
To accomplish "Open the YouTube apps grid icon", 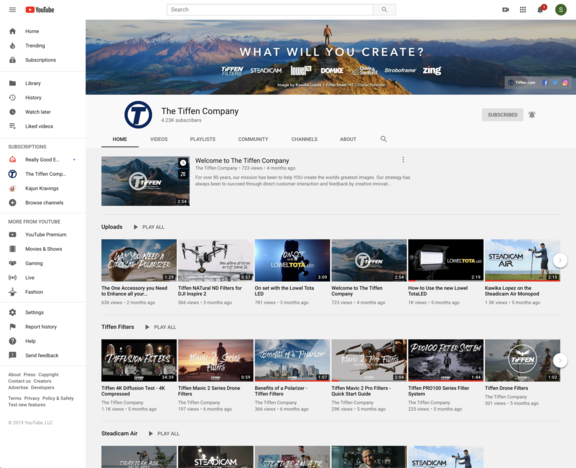I will [523, 10].
